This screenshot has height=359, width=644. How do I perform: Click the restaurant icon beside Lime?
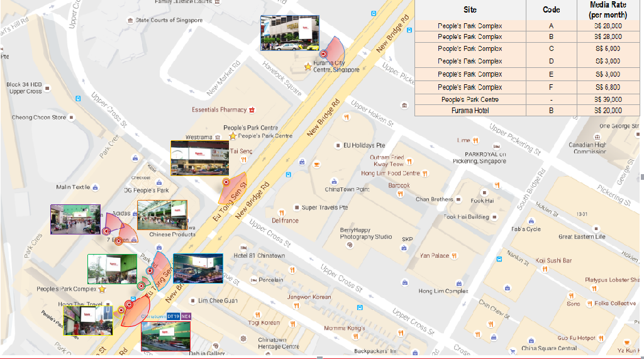point(475,140)
